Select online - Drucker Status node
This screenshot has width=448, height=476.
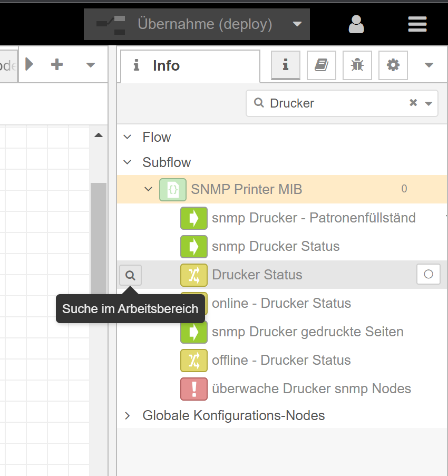281,303
